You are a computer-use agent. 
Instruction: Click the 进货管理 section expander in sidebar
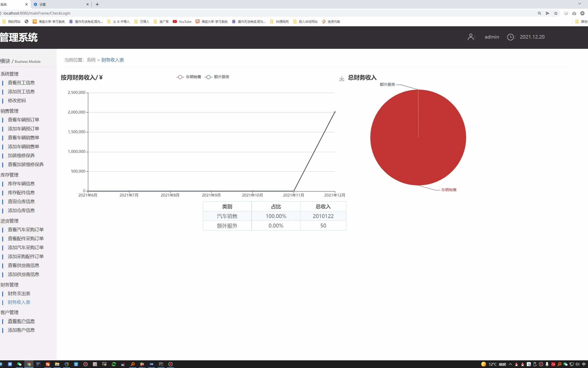point(9,221)
